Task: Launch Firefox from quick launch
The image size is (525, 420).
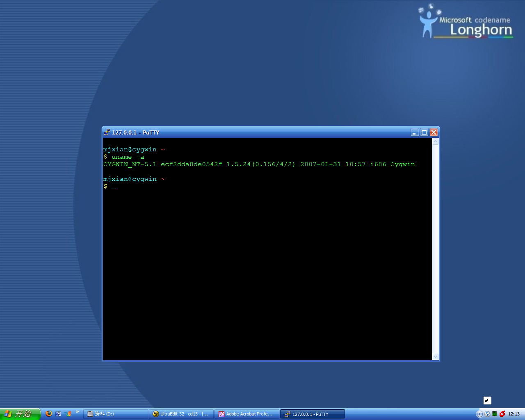Action: pos(49,414)
